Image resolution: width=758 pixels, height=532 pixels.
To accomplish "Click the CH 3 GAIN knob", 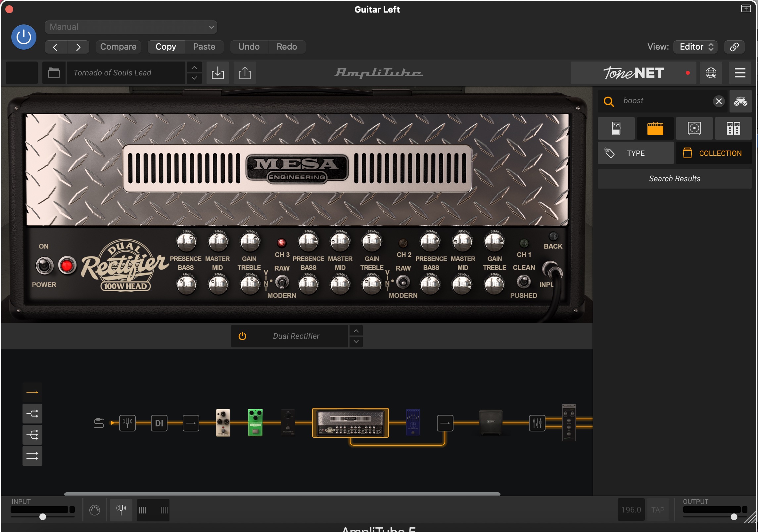I will coord(250,242).
